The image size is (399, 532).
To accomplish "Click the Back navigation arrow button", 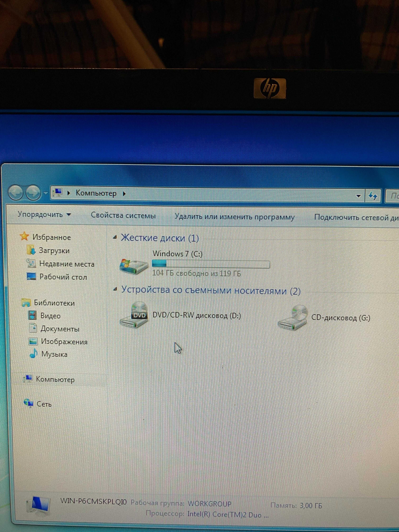I will point(16,192).
